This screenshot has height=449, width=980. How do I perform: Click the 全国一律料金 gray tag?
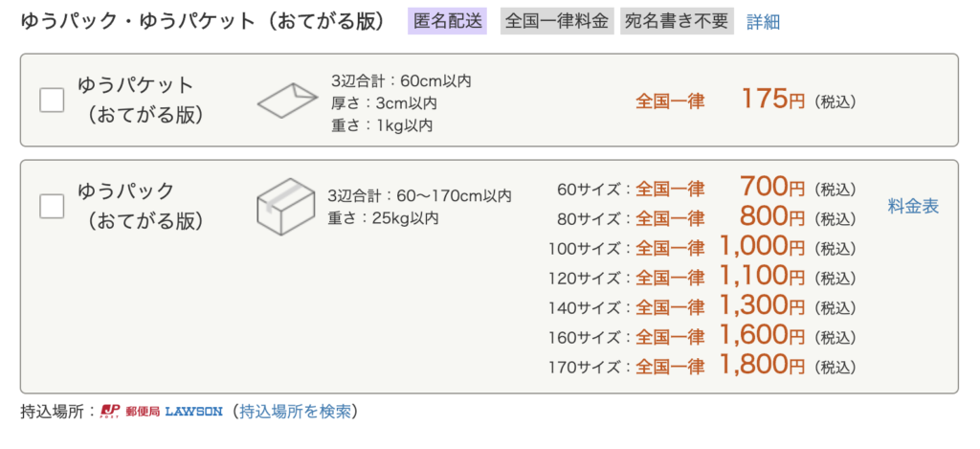click(x=557, y=21)
